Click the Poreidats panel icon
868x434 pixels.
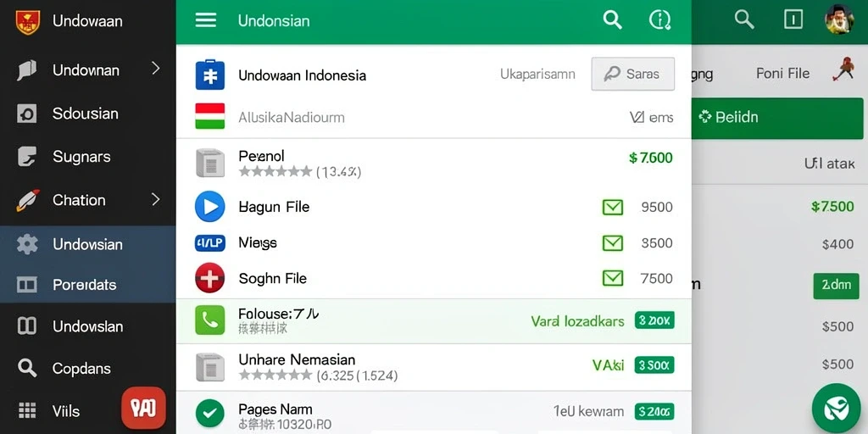[x=26, y=285]
